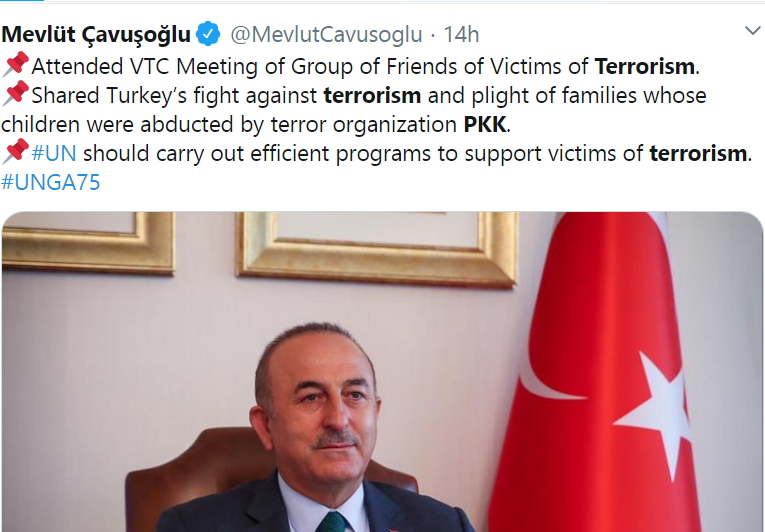
Task: Open the Mevlüt Çavuşoğlu display name
Action: pyautogui.click(x=96, y=35)
